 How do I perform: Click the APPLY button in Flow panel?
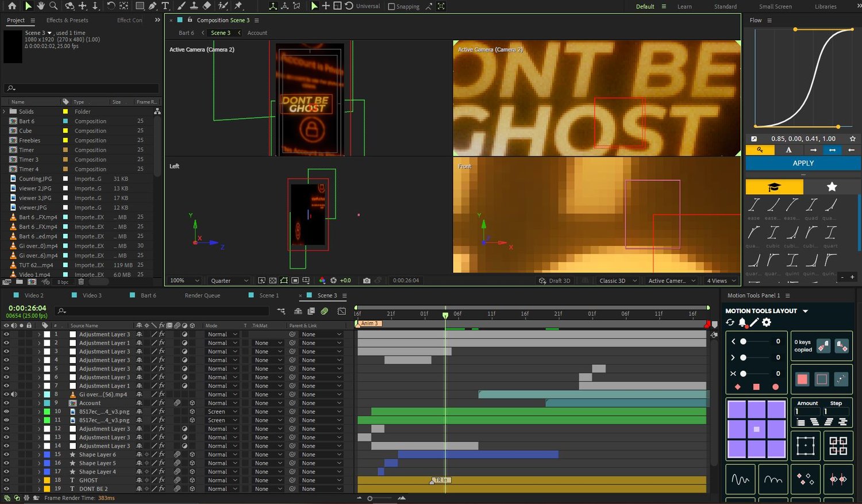803,163
